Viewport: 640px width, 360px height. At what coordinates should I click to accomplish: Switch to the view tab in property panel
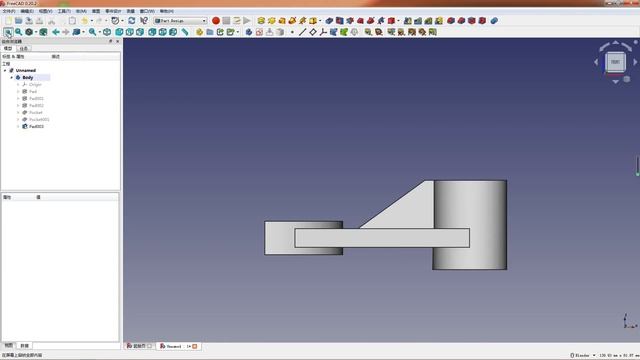click(x=8, y=346)
